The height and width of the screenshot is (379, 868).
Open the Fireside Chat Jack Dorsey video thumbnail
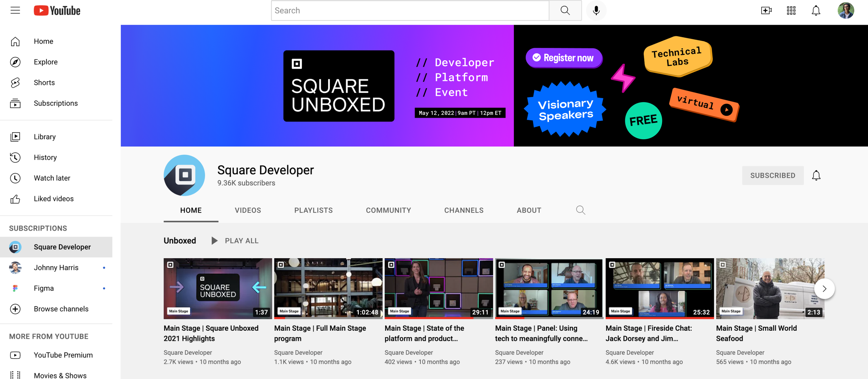coord(659,288)
